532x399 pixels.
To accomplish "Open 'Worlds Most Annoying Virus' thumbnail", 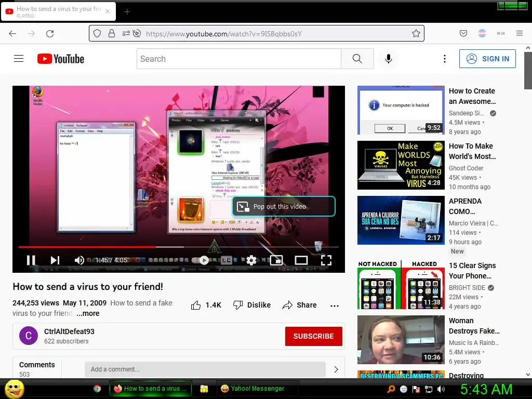I will [x=401, y=165].
